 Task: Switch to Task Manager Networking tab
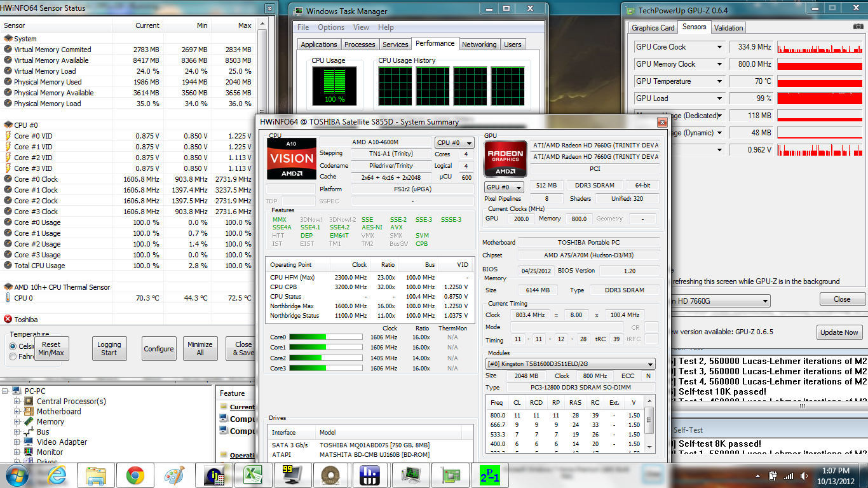pos(479,44)
